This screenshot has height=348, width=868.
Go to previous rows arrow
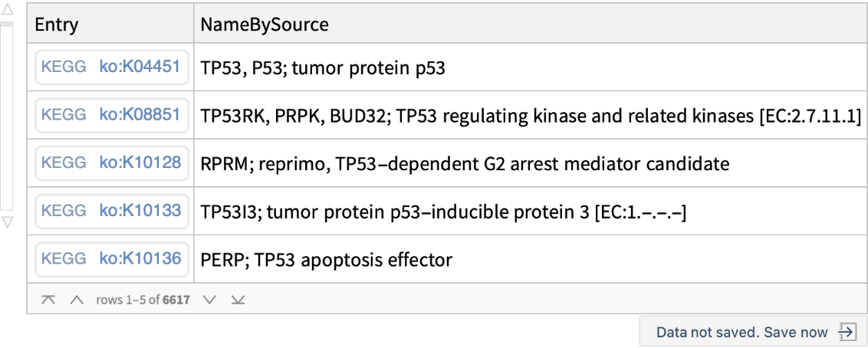(x=75, y=300)
